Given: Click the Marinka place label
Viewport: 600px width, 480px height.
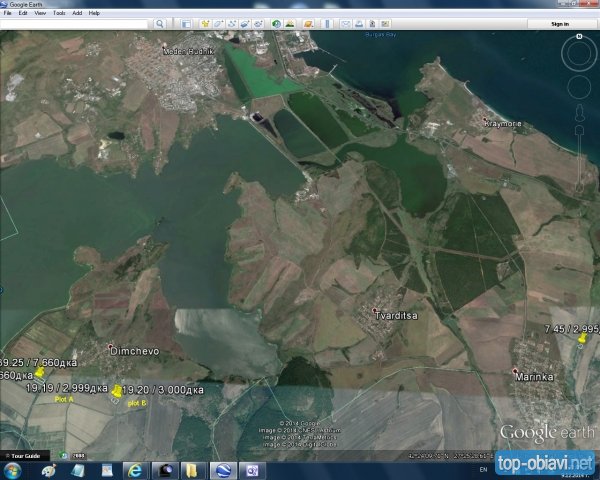Looking at the screenshot, I should (534, 377).
